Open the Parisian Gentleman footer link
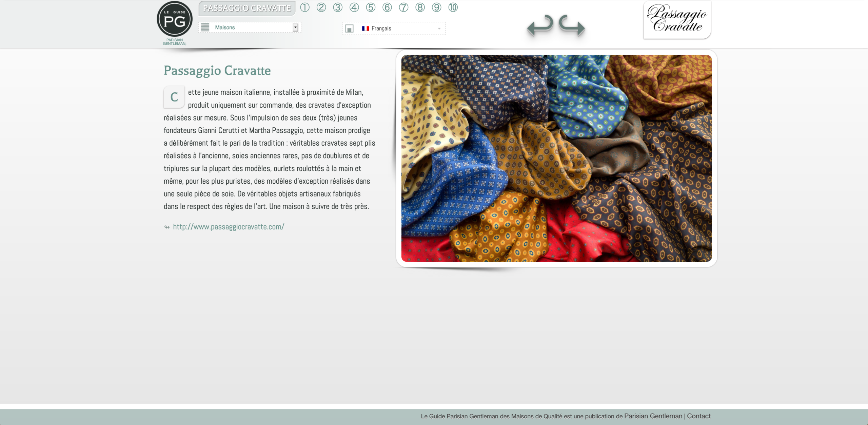This screenshot has width=868, height=425. point(653,416)
